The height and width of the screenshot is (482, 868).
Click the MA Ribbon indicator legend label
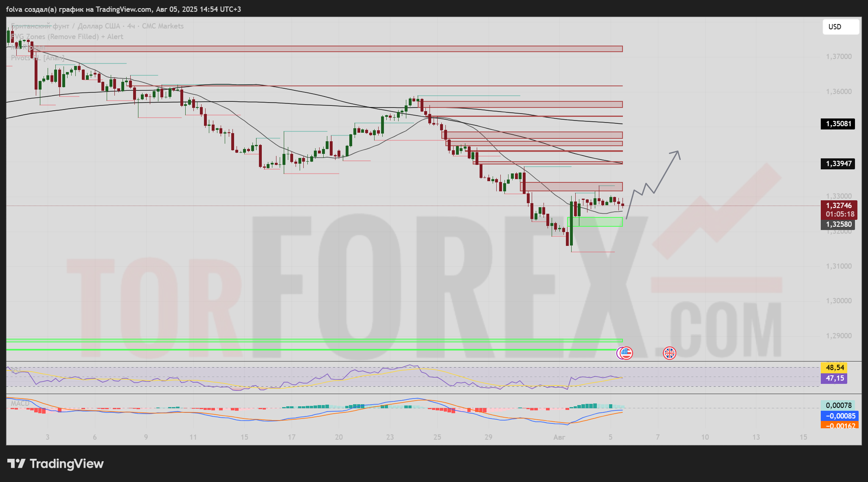[x=28, y=47]
